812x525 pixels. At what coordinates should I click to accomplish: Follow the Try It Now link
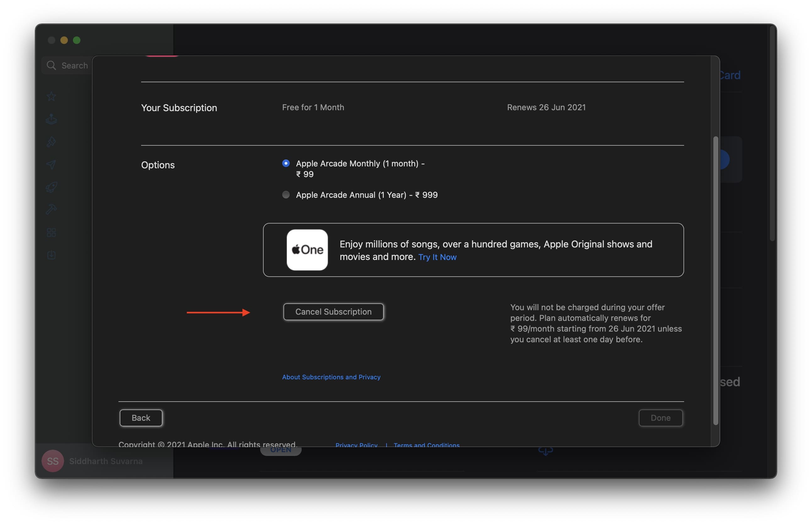tap(437, 257)
